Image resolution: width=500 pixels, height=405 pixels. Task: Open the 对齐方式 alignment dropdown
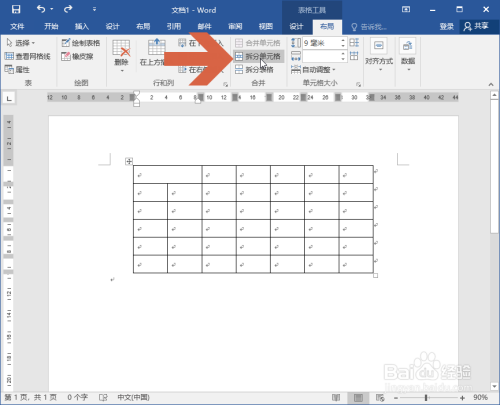point(379,55)
